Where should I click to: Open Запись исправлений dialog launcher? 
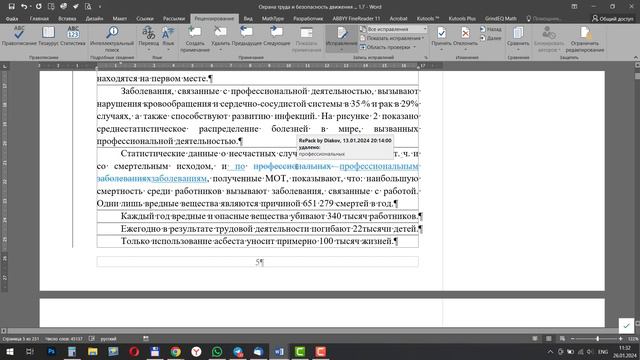click(426, 58)
